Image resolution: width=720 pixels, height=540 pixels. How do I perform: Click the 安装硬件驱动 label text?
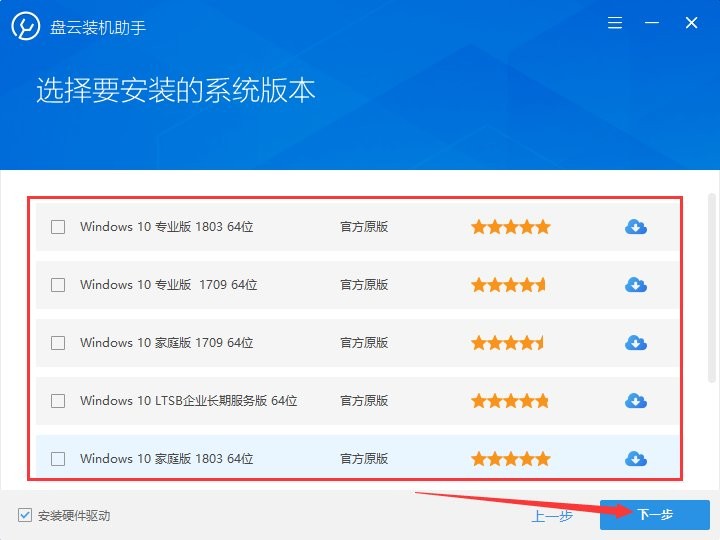click(74, 516)
